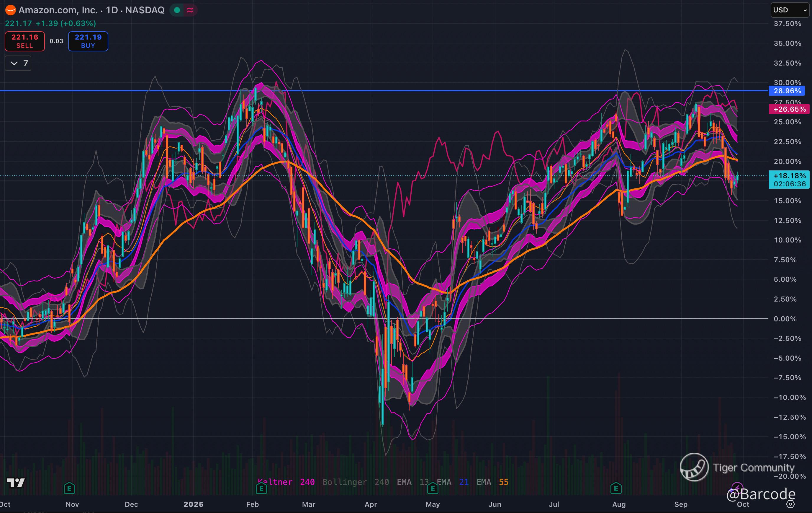Click the 221.19 BUY button
The height and width of the screenshot is (513, 812).
(x=88, y=41)
